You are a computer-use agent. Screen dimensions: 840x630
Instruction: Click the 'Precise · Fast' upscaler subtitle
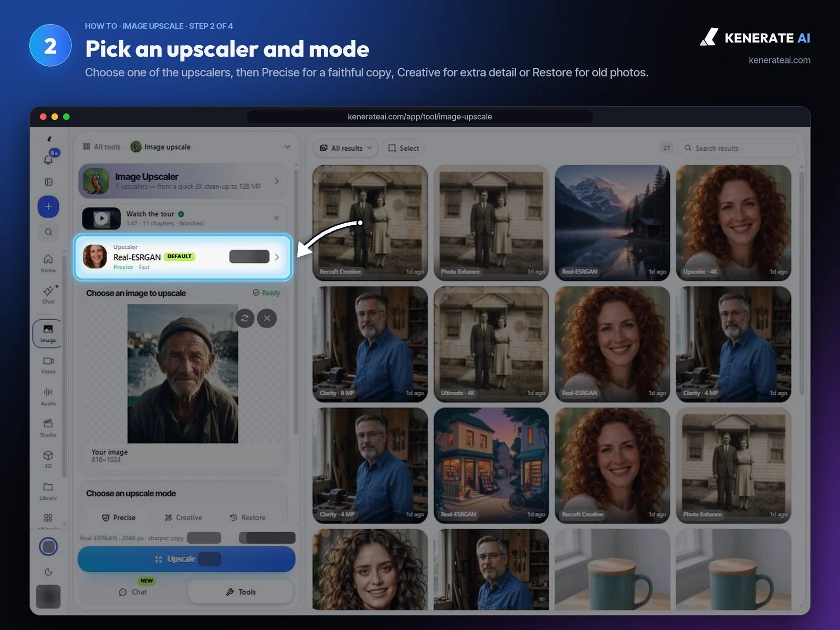[x=131, y=267]
